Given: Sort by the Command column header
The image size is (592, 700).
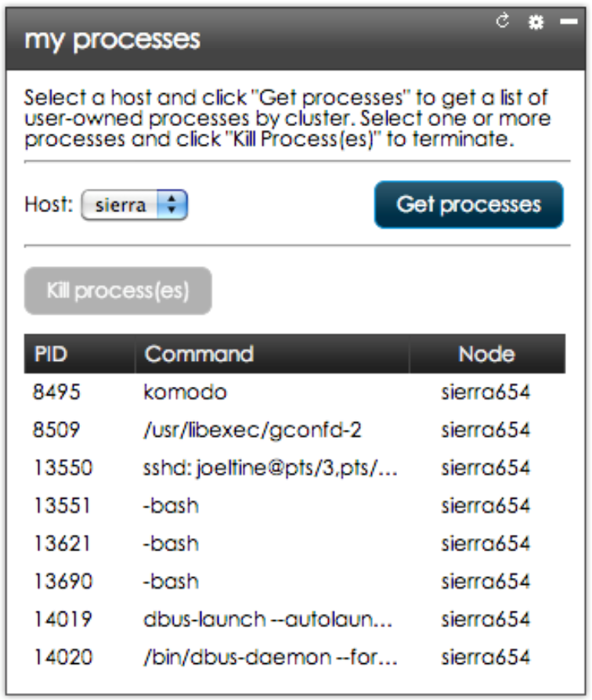Looking at the screenshot, I should 199,354.
